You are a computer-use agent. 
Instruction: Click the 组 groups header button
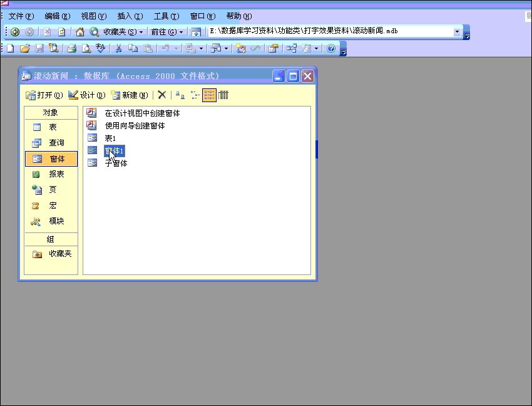(51, 239)
